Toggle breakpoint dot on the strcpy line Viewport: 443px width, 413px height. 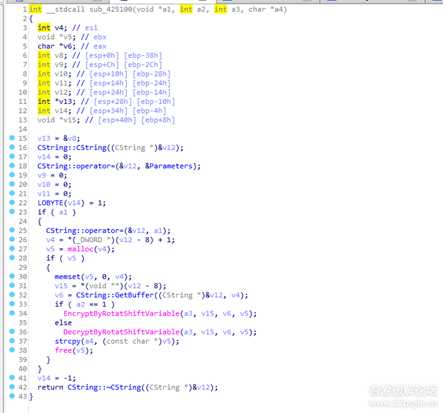[12, 341]
